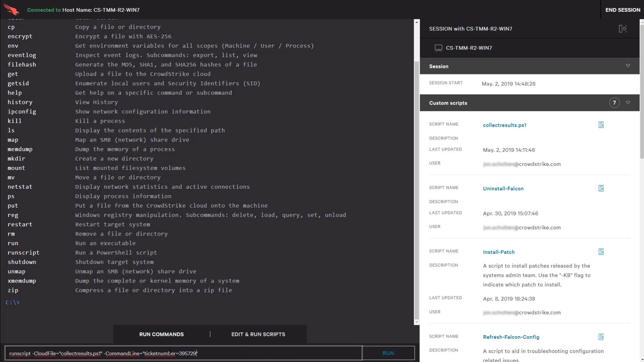Click the CS-TMM-R2-WIN7 host monitor icon
The image size is (644, 362).
tap(438, 48)
